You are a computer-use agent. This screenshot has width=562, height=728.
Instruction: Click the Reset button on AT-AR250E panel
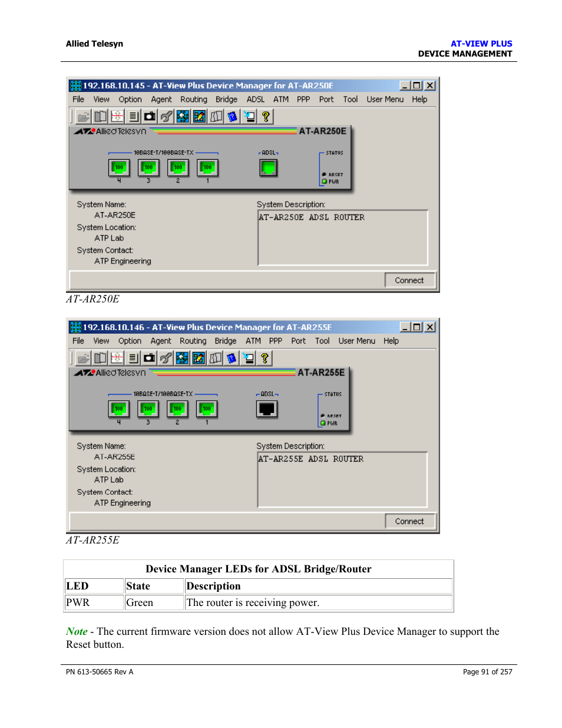pyautogui.click(x=324, y=174)
